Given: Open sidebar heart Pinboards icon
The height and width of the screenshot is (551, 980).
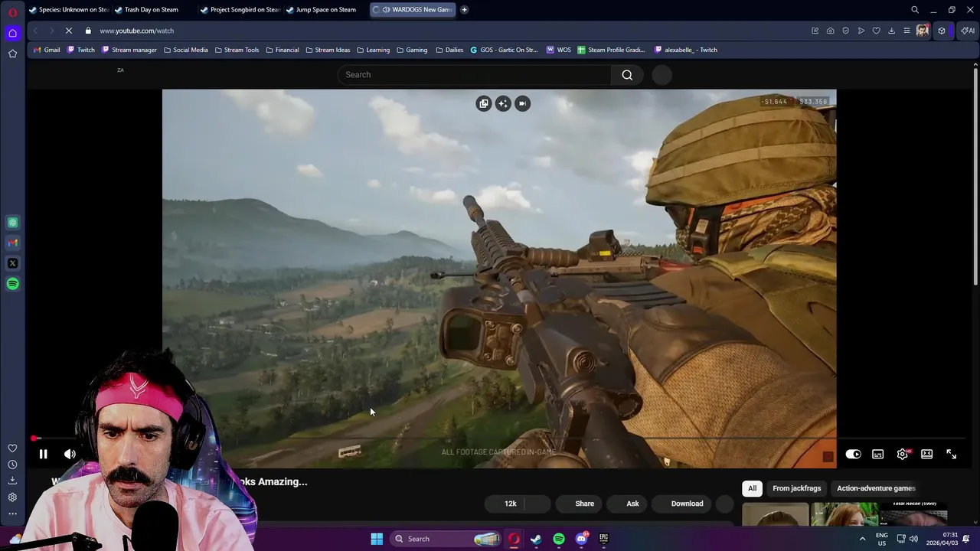Looking at the screenshot, I should click(x=12, y=448).
